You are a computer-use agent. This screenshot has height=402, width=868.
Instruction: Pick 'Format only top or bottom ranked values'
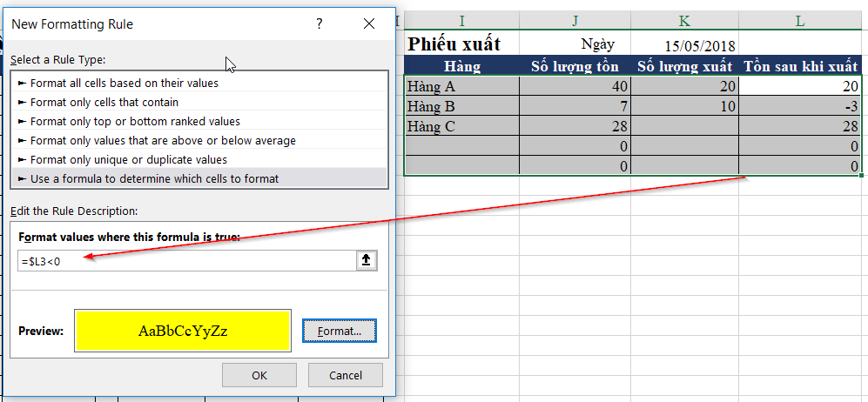200,121
